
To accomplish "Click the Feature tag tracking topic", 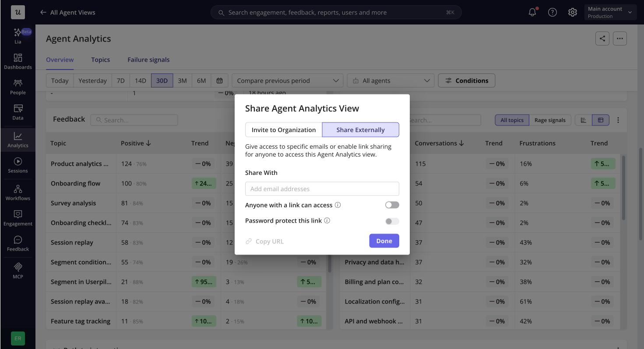I will [81, 321].
